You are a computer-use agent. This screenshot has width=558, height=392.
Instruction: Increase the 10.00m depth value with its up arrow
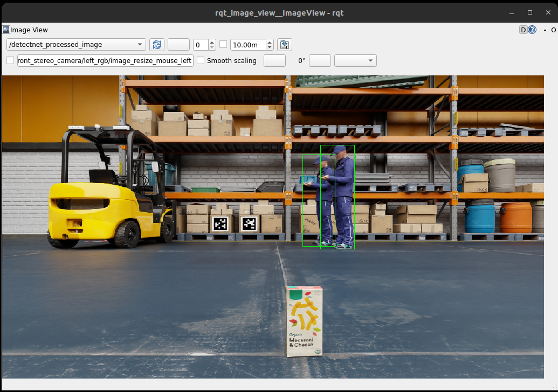(x=270, y=41)
